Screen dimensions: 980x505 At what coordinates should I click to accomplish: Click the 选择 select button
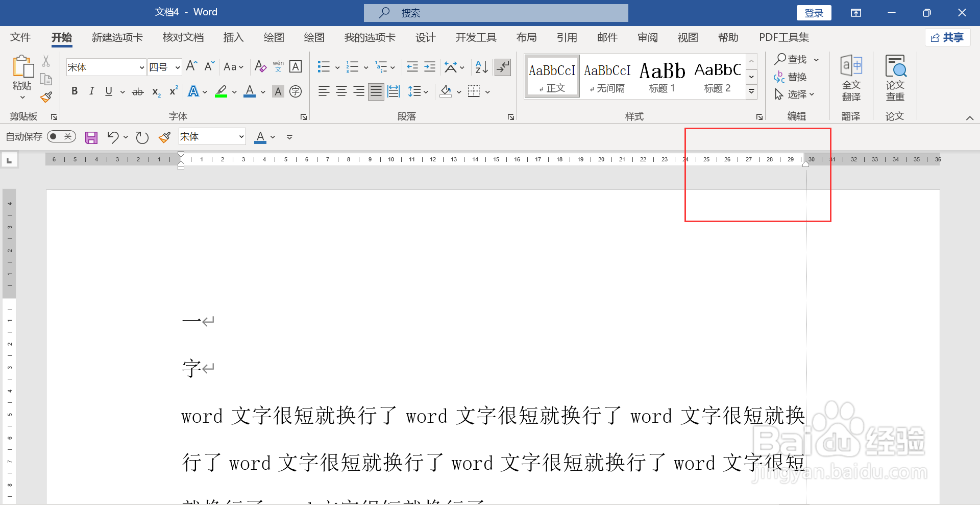794,94
